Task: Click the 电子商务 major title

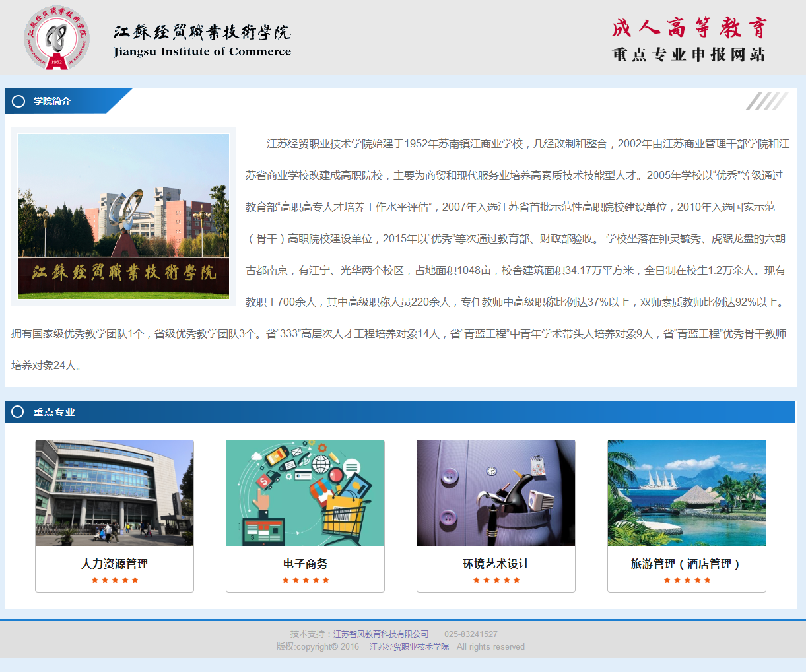Action: click(305, 564)
